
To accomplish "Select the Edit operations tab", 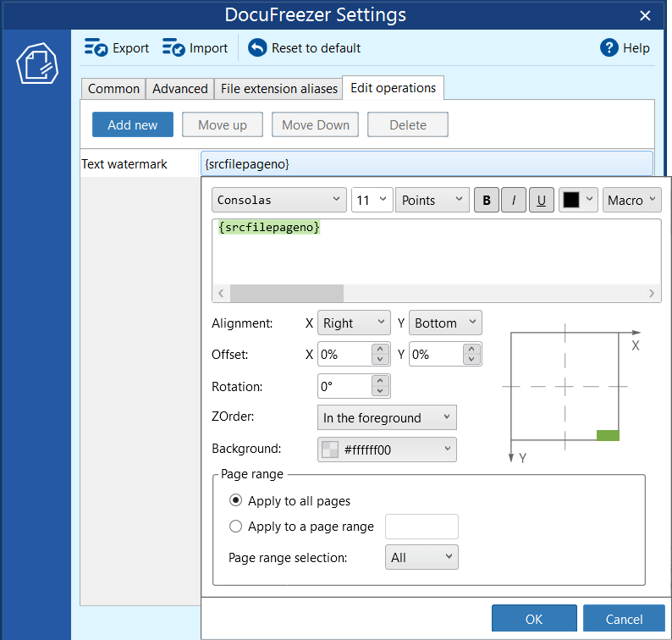I will [393, 88].
